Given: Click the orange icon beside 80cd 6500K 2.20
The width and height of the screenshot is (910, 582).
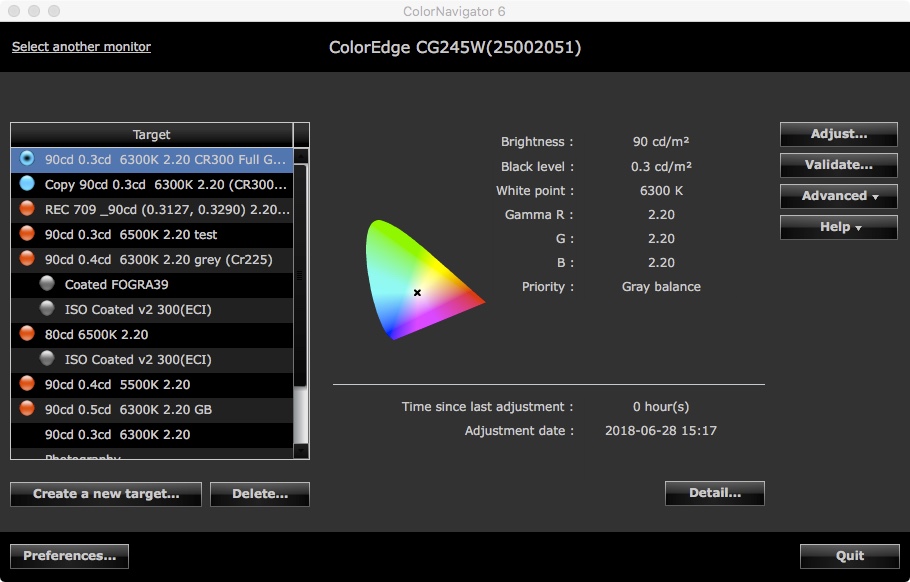Looking at the screenshot, I should click(27, 333).
